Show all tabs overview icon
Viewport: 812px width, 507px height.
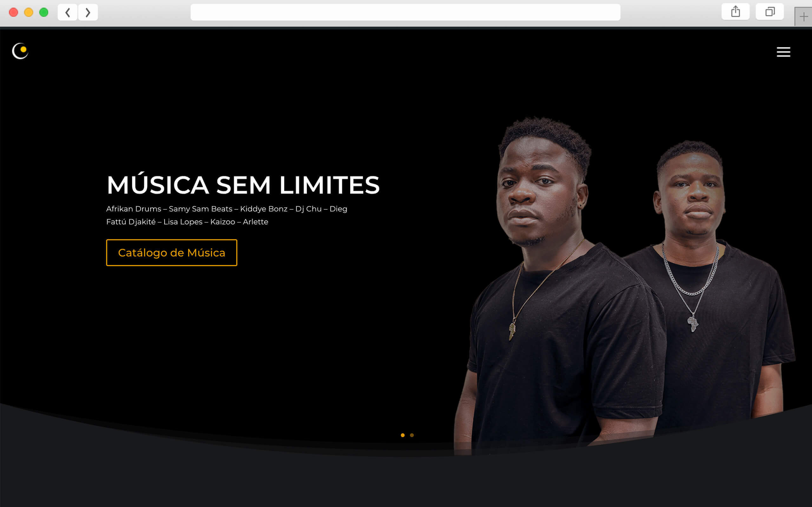point(770,12)
